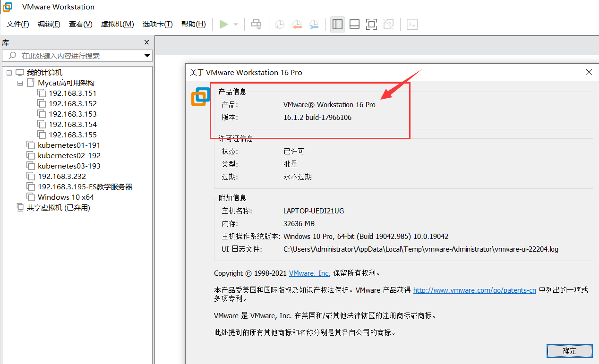Image resolution: width=599 pixels, height=364 pixels.
Task: Click the license status 已许可 text
Action: (x=294, y=152)
